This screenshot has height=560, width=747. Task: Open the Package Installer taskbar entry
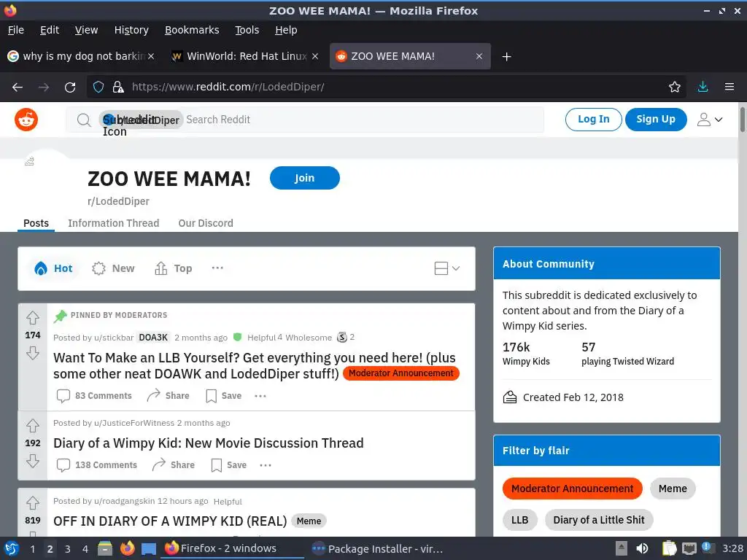pos(377,548)
